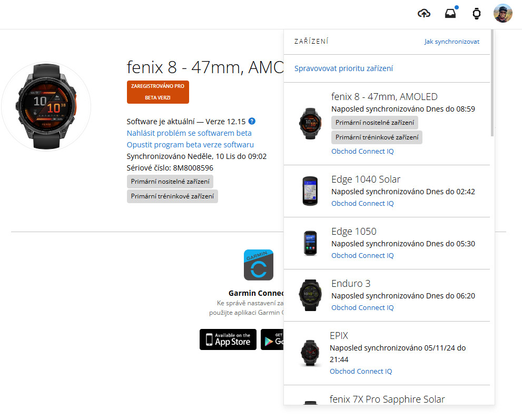This screenshot has height=420, width=522.
Task: Click the cloud upload sync icon
Action: click(x=424, y=13)
